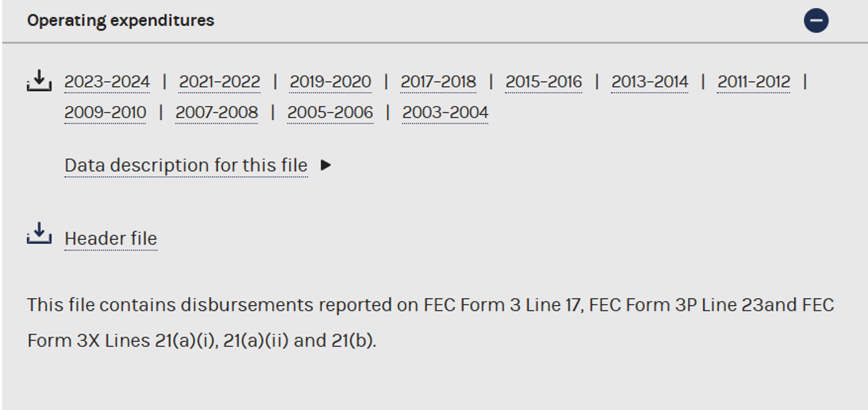
Task: Click the 2009-2010 download link
Action: (105, 113)
